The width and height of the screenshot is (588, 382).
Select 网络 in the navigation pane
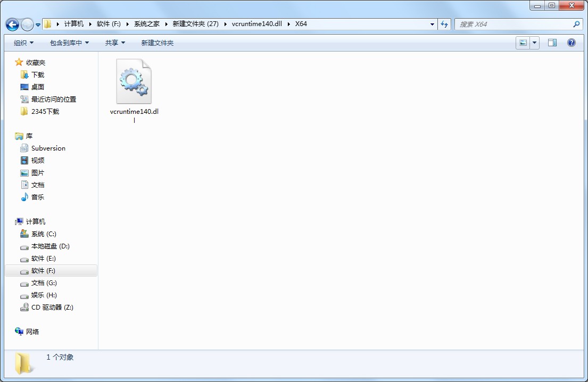pyautogui.click(x=32, y=332)
